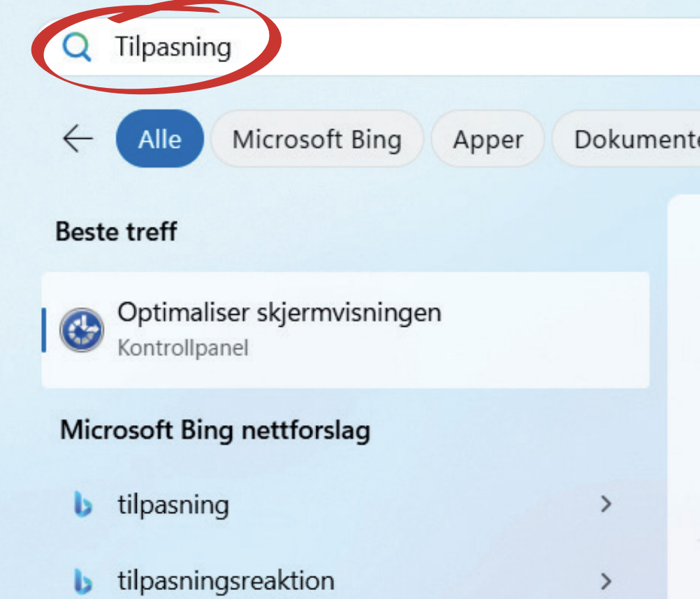Click the search magnifier icon

(x=76, y=47)
